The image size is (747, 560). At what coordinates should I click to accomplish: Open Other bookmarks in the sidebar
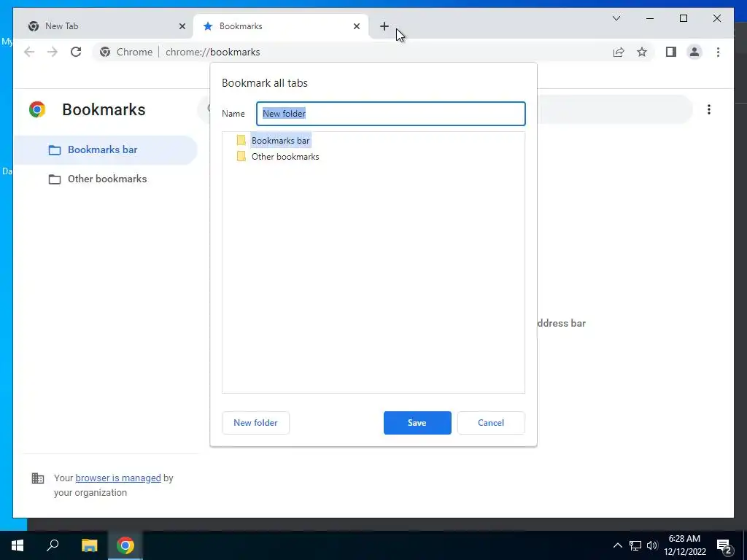pyautogui.click(x=105, y=179)
